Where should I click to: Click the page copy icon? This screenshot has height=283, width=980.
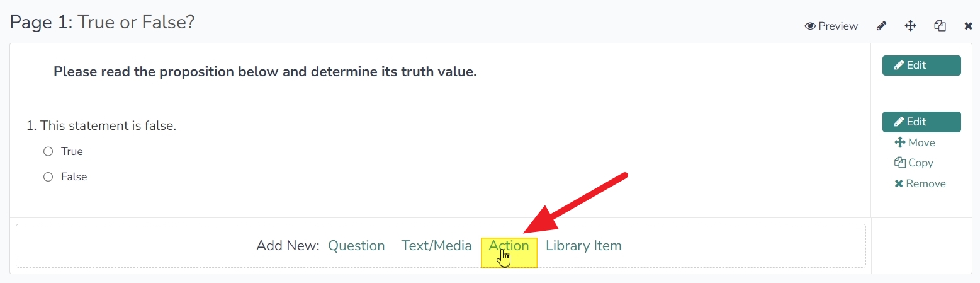[x=940, y=26]
